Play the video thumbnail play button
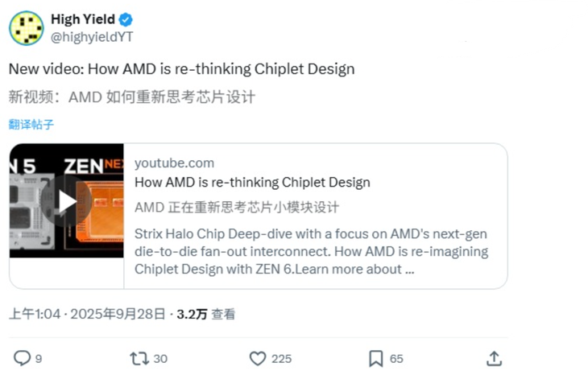The width and height of the screenshot is (588, 375). 67,201
